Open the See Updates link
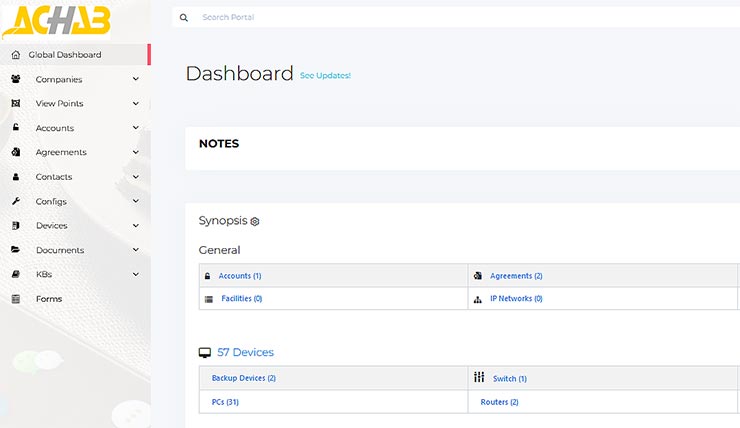740x428 pixels. (x=325, y=76)
